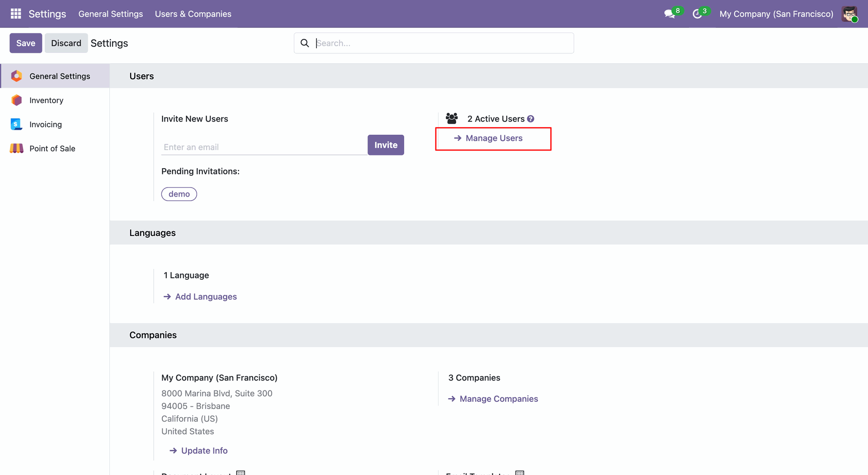Image resolution: width=868 pixels, height=475 pixels.
Task: Select the Invoicing settings icon
Action: point(17,124)
